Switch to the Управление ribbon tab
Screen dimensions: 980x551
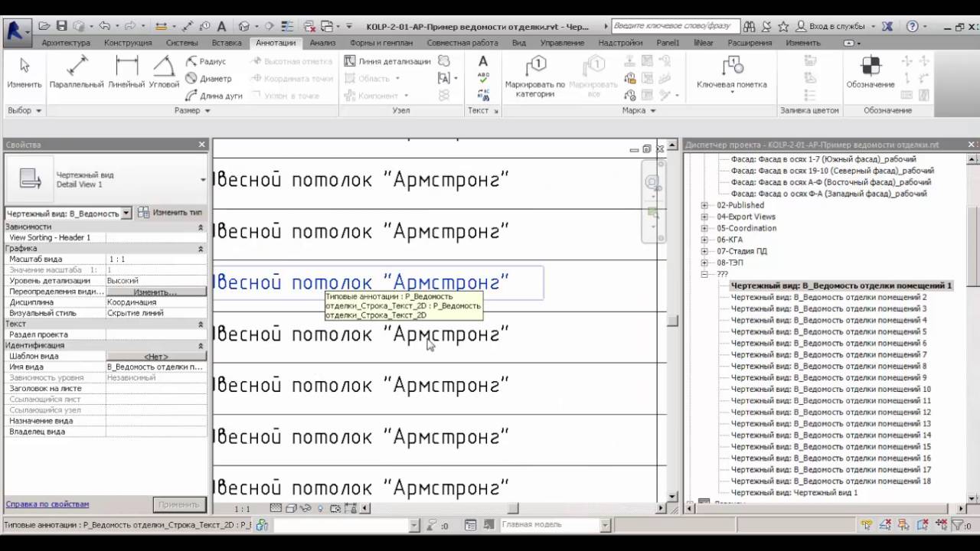(563, 43)
